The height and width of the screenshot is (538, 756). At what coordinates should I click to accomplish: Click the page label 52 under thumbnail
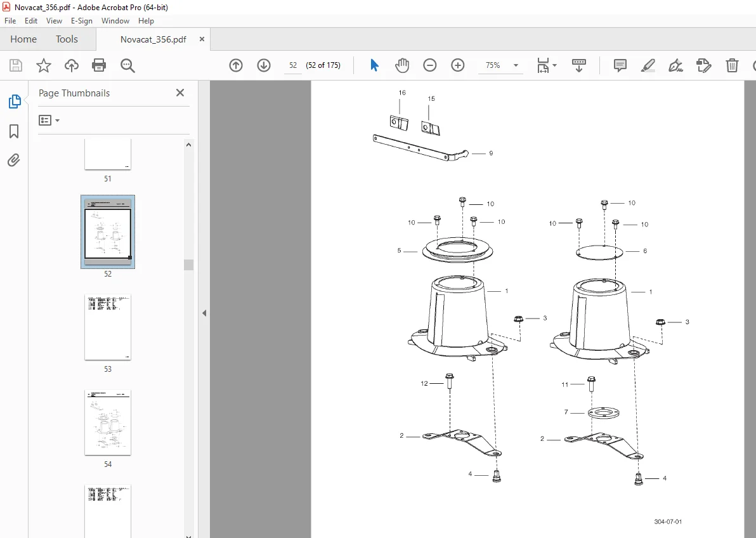[x=108, y=273]
